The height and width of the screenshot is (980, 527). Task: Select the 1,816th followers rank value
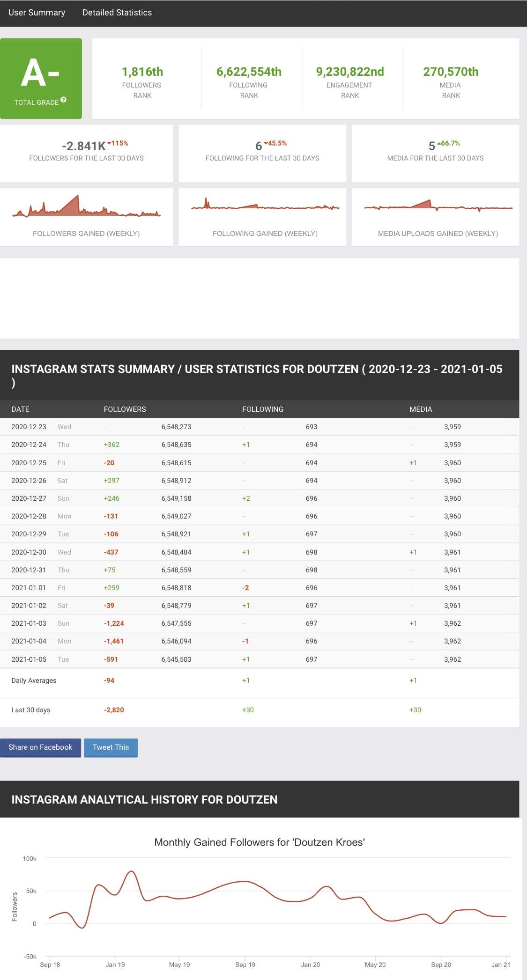(142, 72)
